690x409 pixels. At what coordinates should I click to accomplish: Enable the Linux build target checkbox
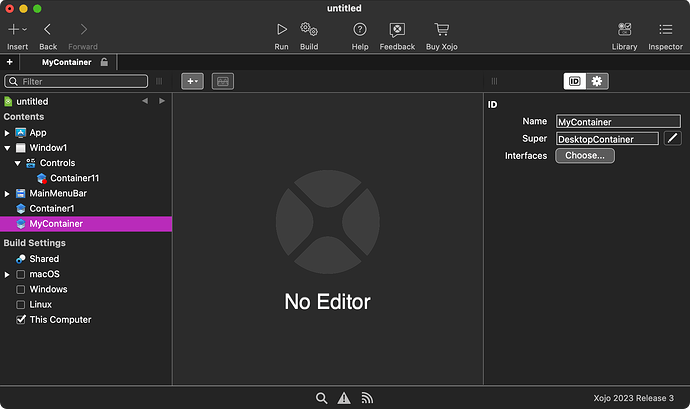20,305
